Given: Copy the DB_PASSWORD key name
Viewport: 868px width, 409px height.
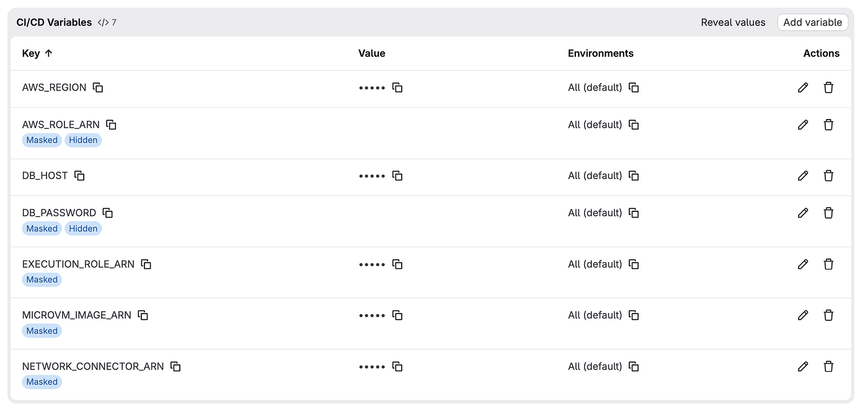Looking at the screenshot, I should 108,213.
